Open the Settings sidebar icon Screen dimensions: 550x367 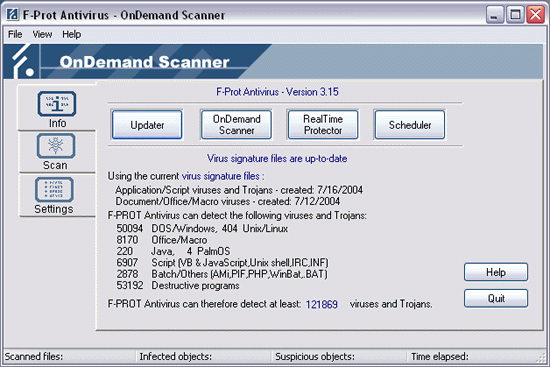tap(54, 190)
